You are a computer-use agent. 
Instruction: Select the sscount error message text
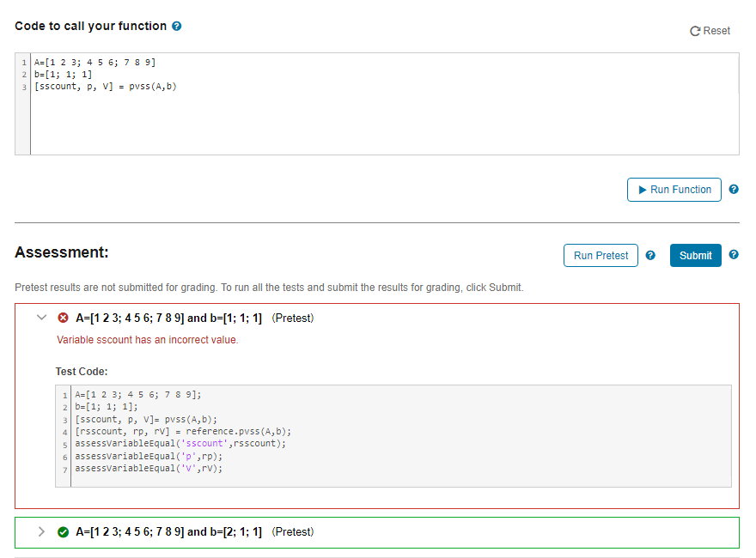tap(148, 339)
